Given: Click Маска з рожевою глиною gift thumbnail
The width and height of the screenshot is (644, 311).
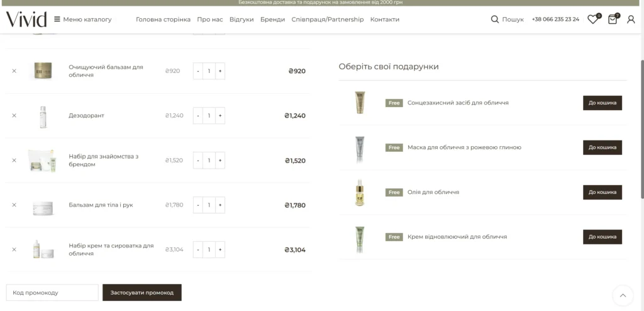Looking at the screenshot, I should [360, 149].
